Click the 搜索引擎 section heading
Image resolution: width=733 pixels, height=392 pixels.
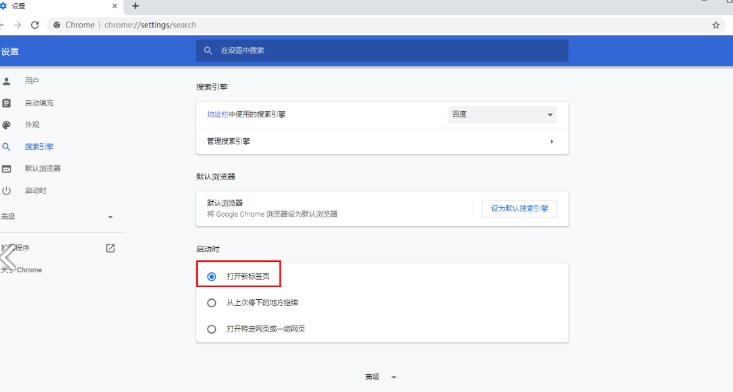[212, 87]
